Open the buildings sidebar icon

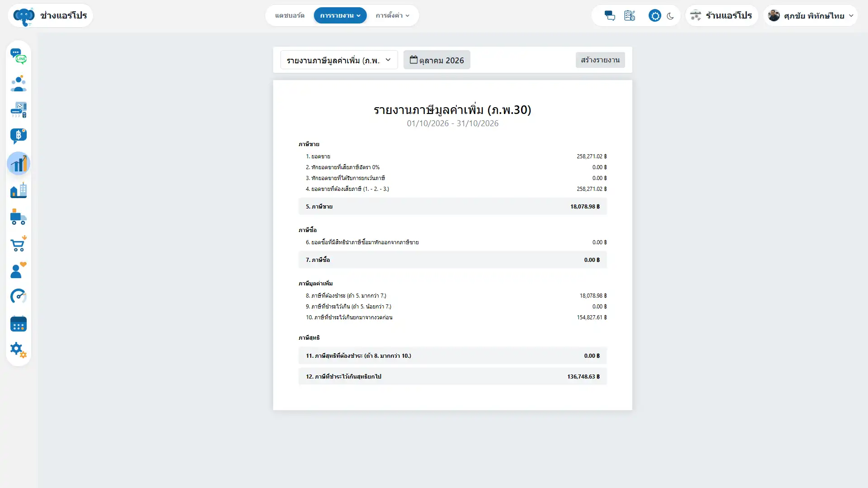[19, 190]
